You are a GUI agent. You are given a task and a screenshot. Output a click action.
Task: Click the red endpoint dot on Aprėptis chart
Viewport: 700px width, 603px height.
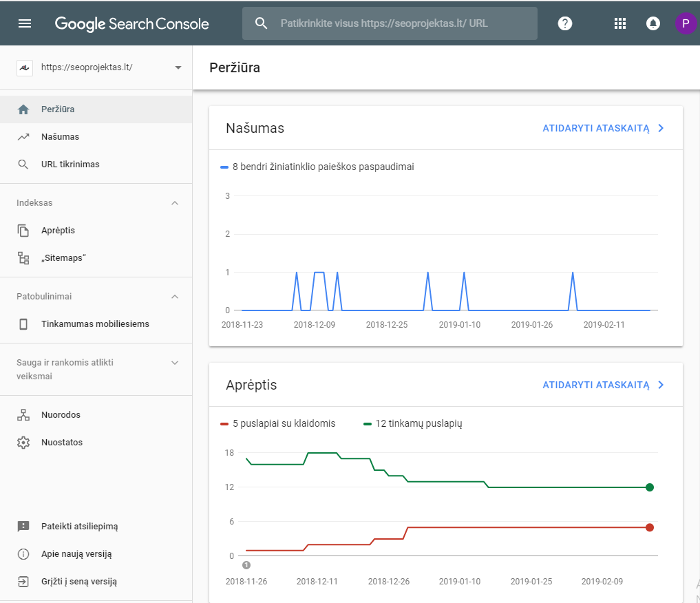(x=650, y=527)
